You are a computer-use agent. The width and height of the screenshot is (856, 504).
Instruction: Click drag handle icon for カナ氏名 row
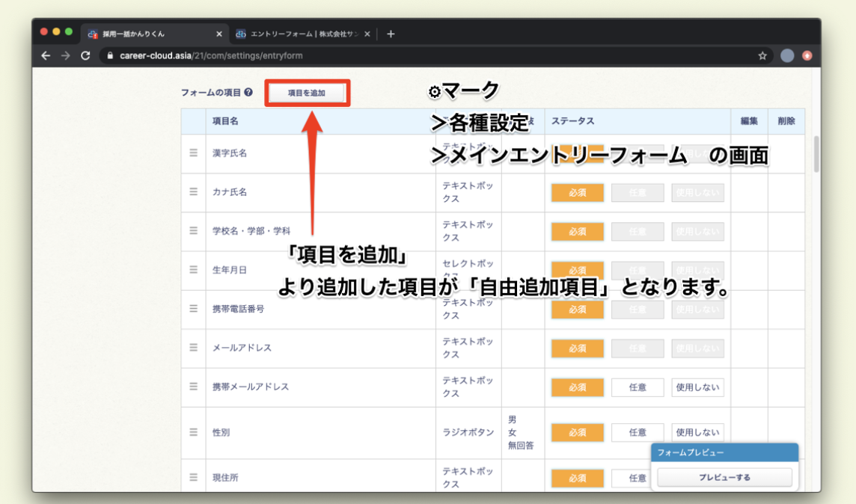click(x=193, y=192)
